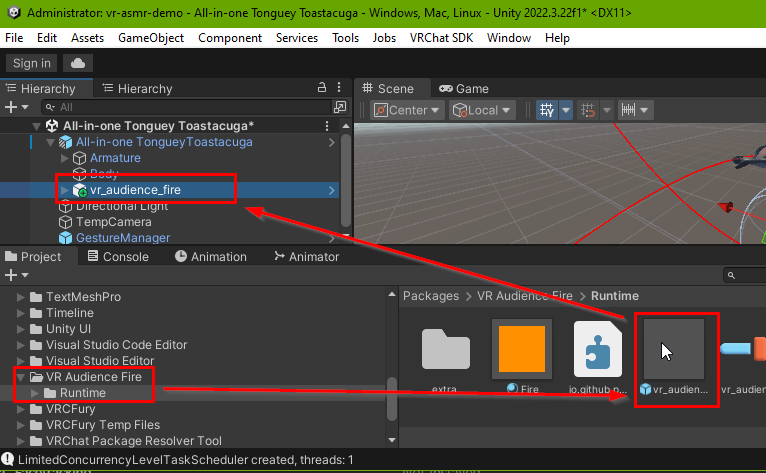Open the All-in-one TongueyToastacuga prefab chevron
This screenshot has width=766, height=473.
point(332,142)
